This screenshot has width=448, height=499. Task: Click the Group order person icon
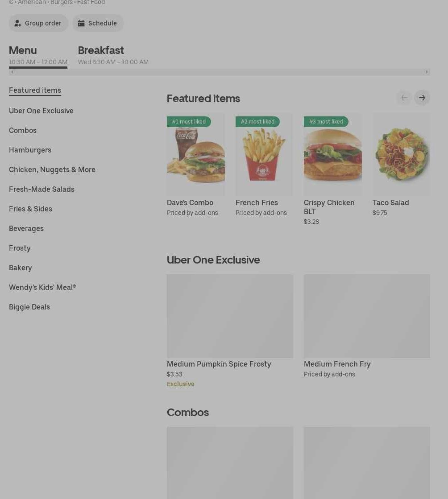pos(18,23)
